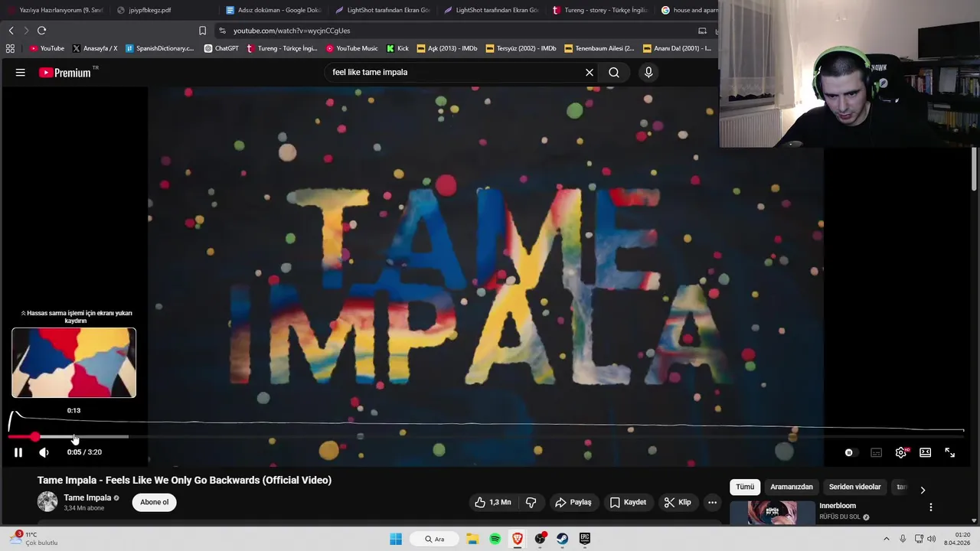Open options menu for Innerbloom video
The height and width of the screenshot is (551, 980).
931,507
